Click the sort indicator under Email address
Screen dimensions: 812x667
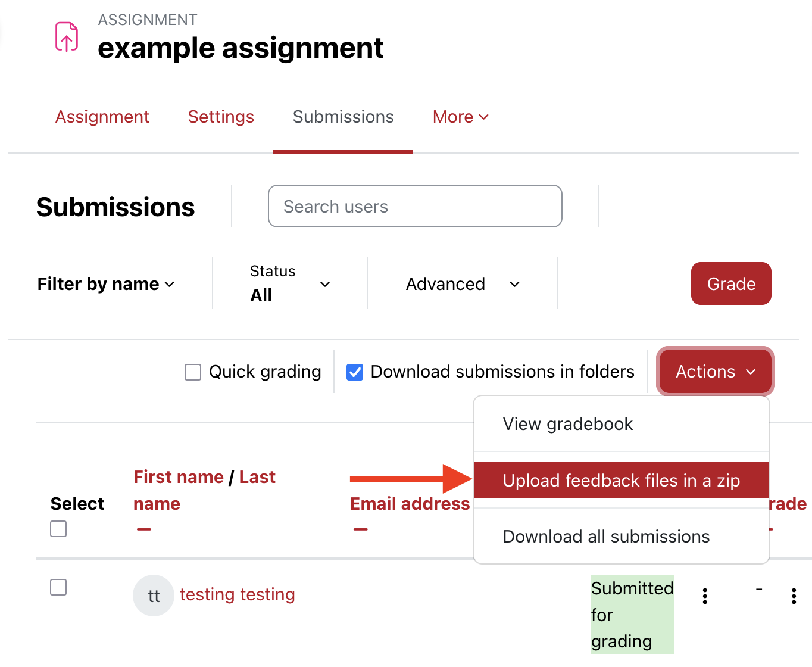(360, 529)
